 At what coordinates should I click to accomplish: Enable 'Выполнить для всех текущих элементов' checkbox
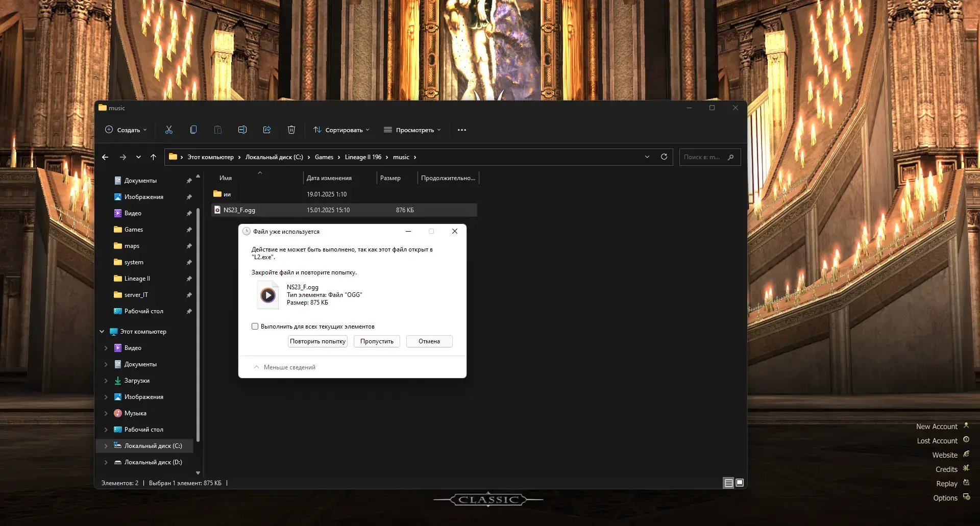click(255, 327)
